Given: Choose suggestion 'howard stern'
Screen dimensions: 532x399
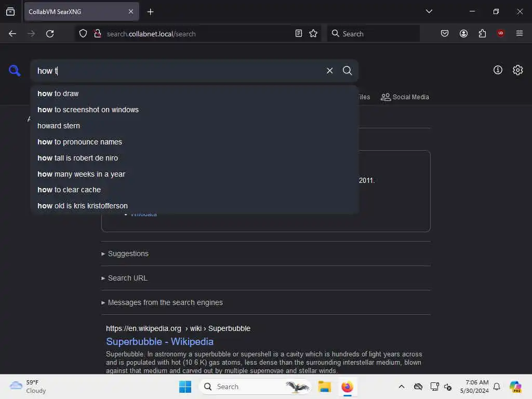Looking at the screenshot, I should pos(194,126).
